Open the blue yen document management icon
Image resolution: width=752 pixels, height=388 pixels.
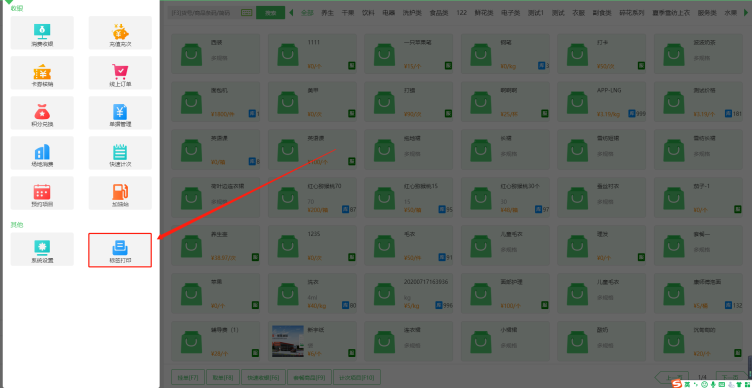point(120,113)
